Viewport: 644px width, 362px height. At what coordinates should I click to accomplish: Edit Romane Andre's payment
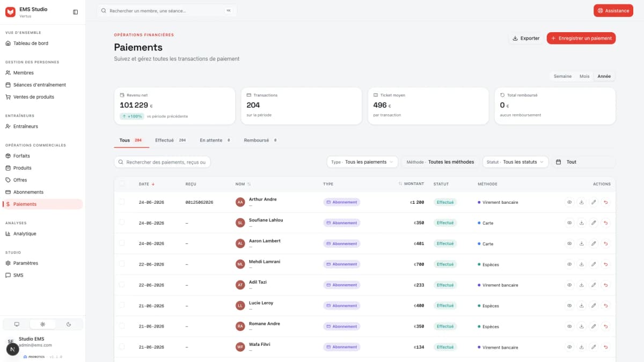pyautogui.click(x=594, y=326)
